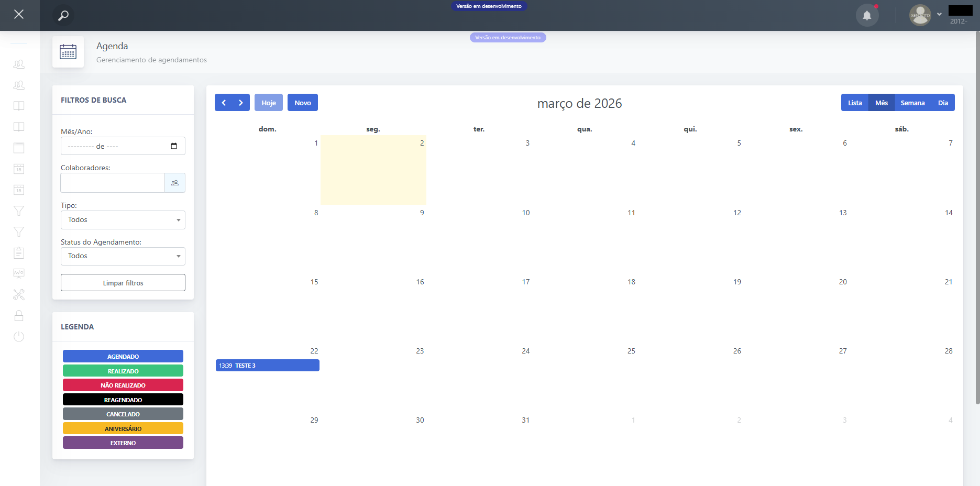Switch to the Semana view tab

[912, 103]
